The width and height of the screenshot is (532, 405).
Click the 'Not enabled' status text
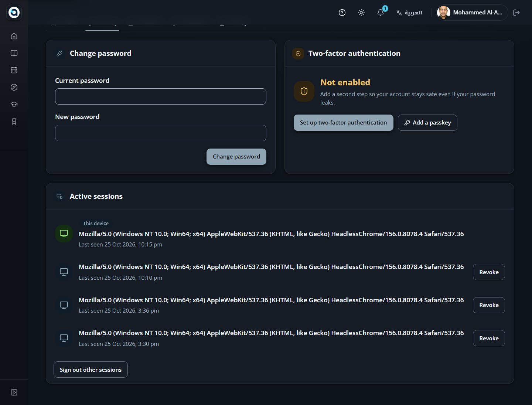[345, 82]
